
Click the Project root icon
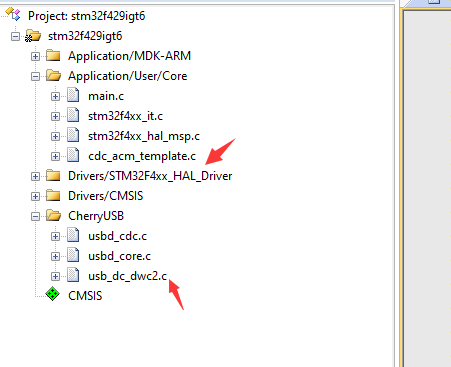pyautogui.click(x=13, y=14)
